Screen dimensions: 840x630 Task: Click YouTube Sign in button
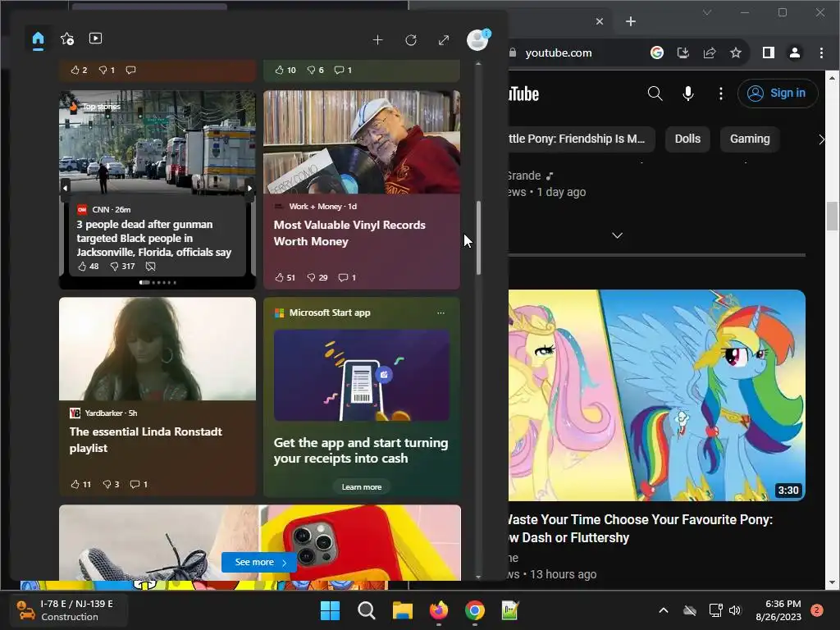coord(778,94)
